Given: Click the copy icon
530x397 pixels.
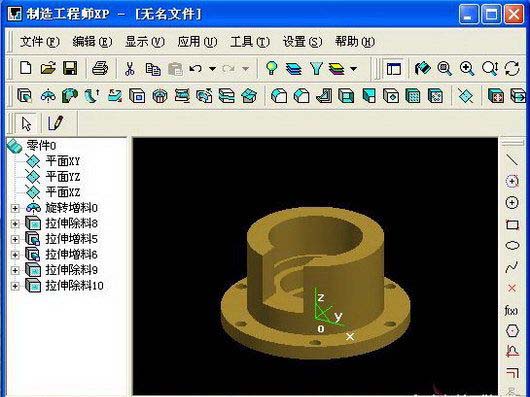Looking at the screenshot, I should click(153, 69).
